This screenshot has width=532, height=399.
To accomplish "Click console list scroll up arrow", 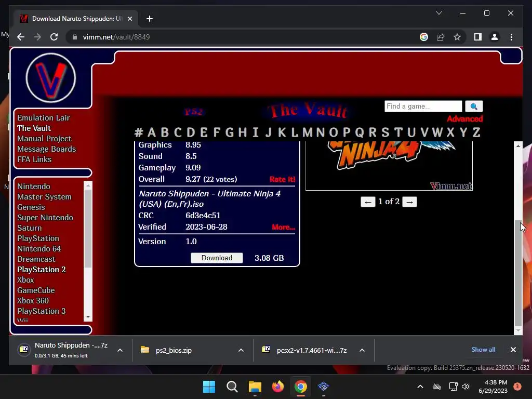I will click(x=88, y=185).
